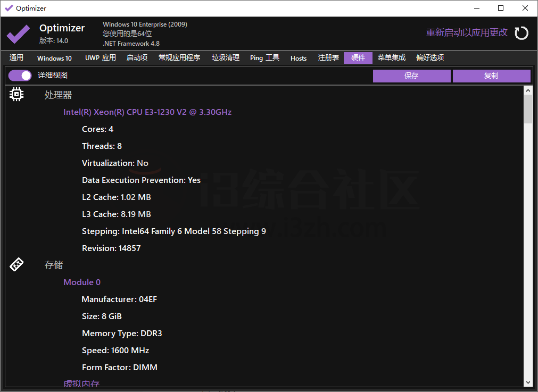This screenshot has height=392, width=538.
Task: Select the Module 0 node
Action: (82, 282)
